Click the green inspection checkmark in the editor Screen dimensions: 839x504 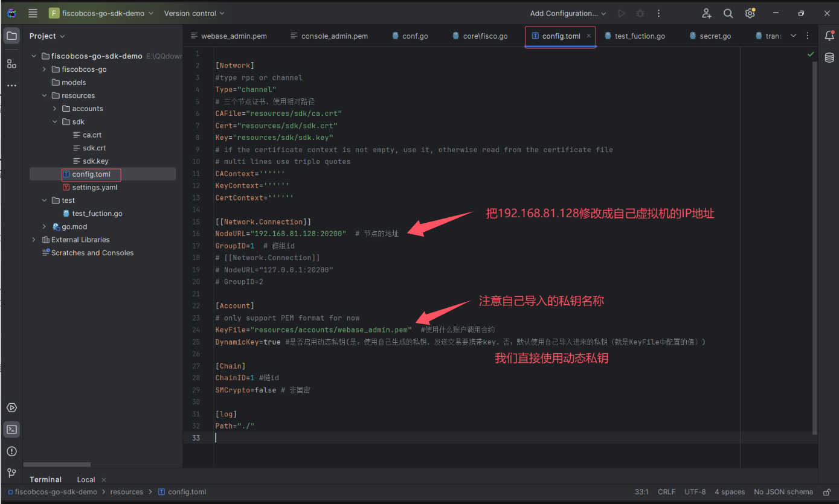(811, 54)
